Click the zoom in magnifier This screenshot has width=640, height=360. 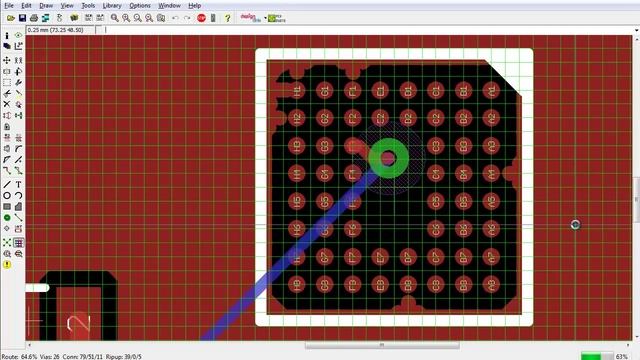click(126, 18)
